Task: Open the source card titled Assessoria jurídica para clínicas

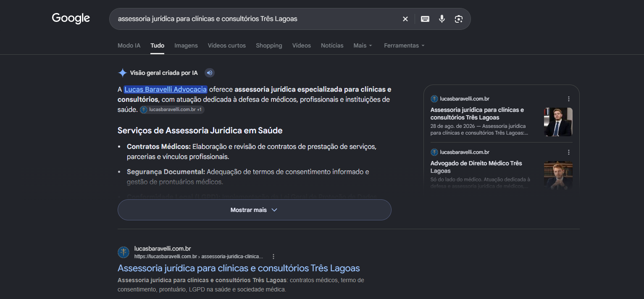Action: (x=477, y=114)
